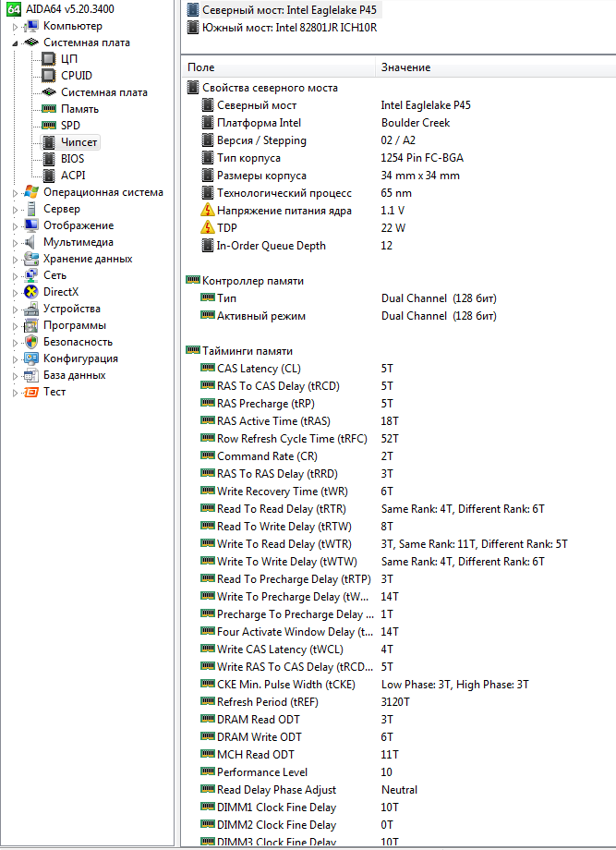Select the Refresh Period (tREF) row
Screen dimensions: 616x850
[x=399, y=702]
